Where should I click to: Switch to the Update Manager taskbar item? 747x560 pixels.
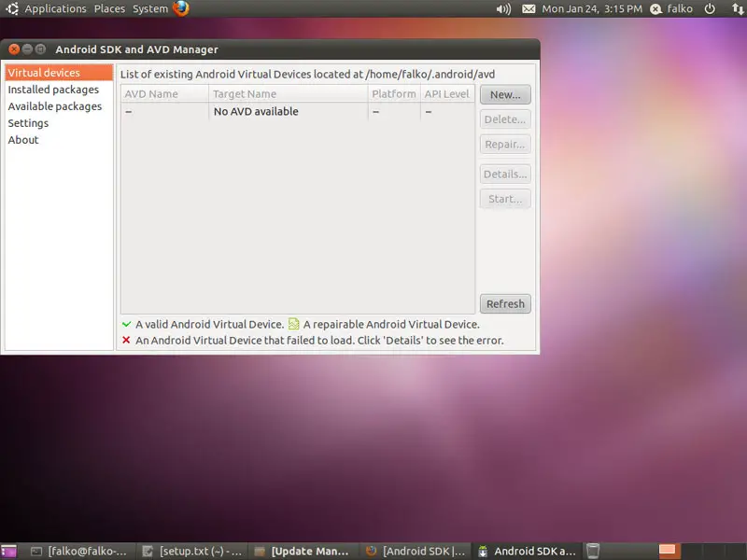pos(303,552)
